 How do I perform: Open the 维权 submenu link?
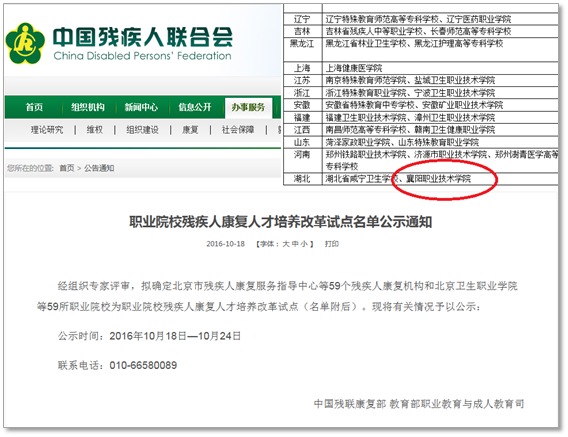click(95, 130)
